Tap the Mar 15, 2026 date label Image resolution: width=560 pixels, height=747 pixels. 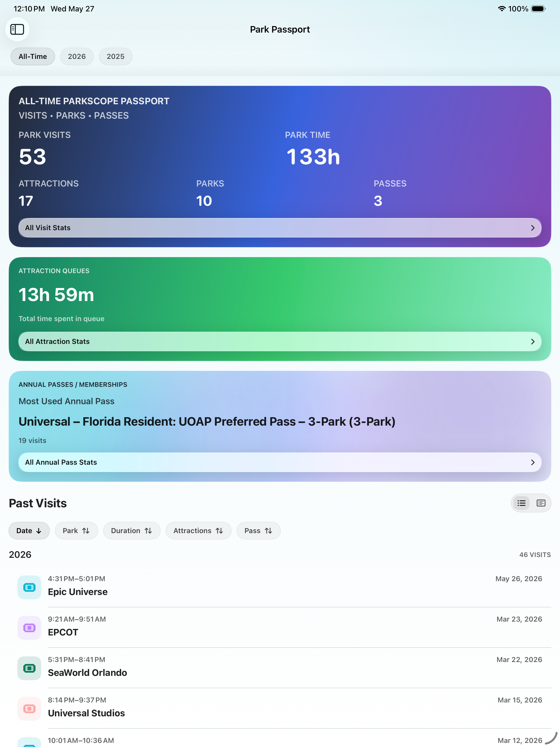coord(520,700)
